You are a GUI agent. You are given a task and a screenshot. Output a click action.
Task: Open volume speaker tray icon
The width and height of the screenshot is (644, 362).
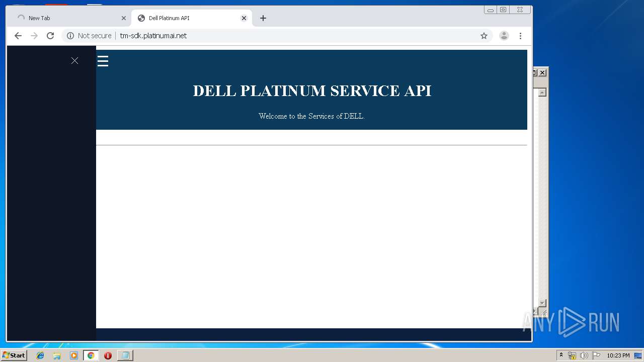coord(584,355)
